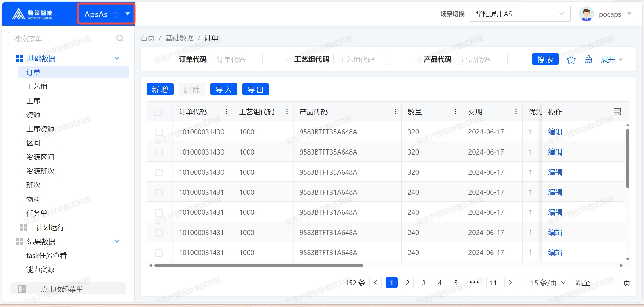This screenshot has height=307, width=644.
Task: Click the user avatar icon
Action: [586, 14]
